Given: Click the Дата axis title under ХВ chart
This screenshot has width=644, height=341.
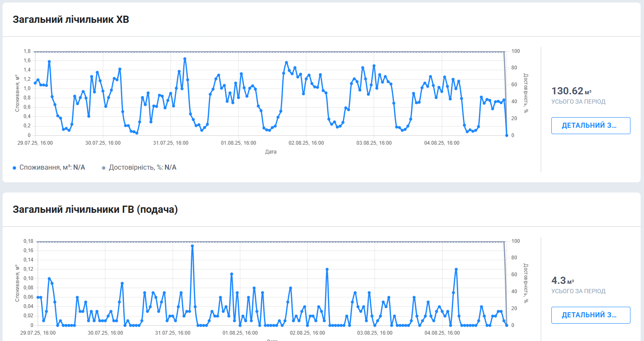Looking at the screenshot, I should tap(271, 152).
